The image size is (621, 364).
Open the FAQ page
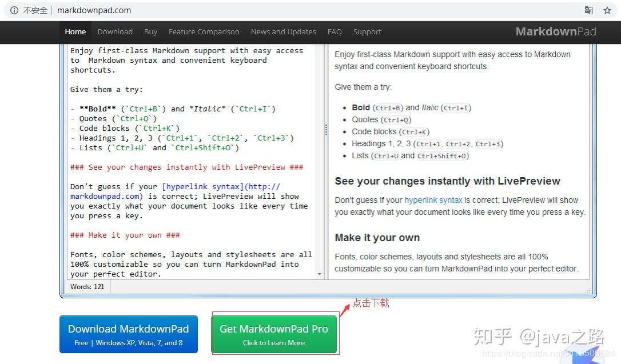(x=335, y=31)
